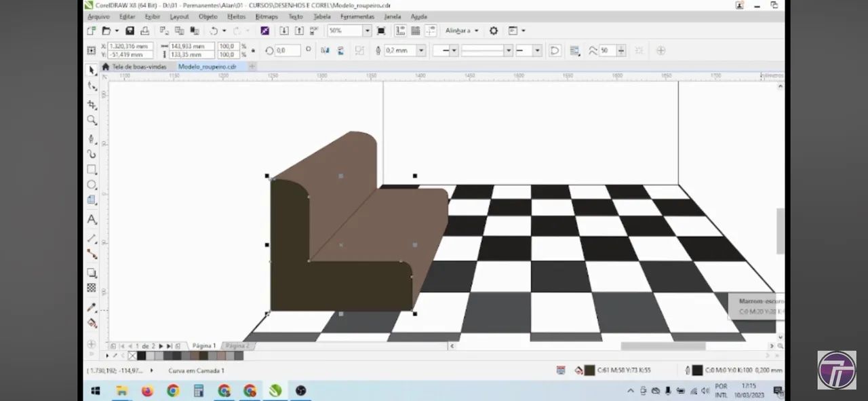Toggle Show Rulers button
The height and width of the screenshot is (401, 868).
click(400, 31)
